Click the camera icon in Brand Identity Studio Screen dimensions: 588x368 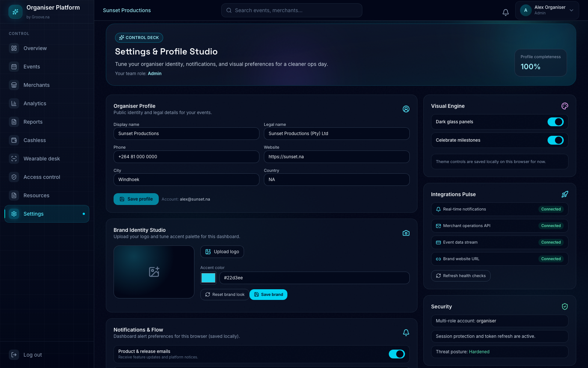point(406,233)
